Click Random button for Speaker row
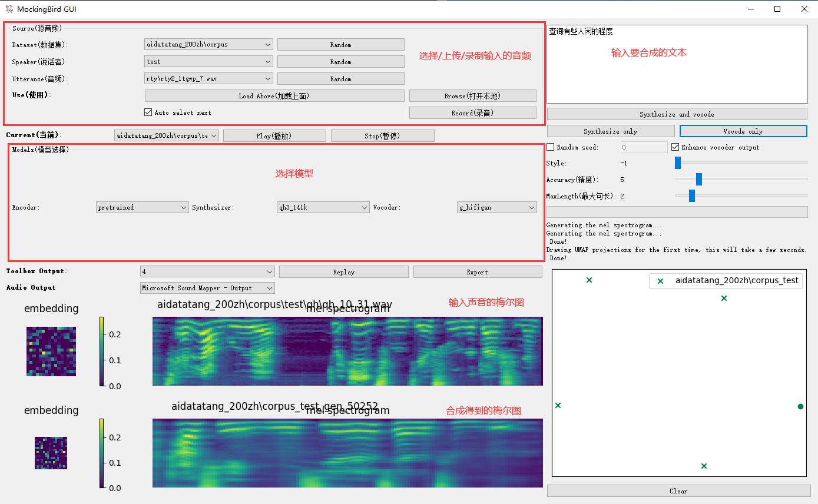This screenshot has width=818, height=504. [x=341, y=62]
